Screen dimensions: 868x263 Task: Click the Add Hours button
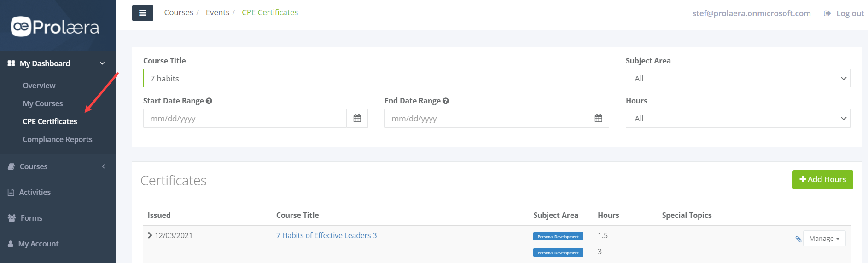pyautogui.click(x=822, y=179)
